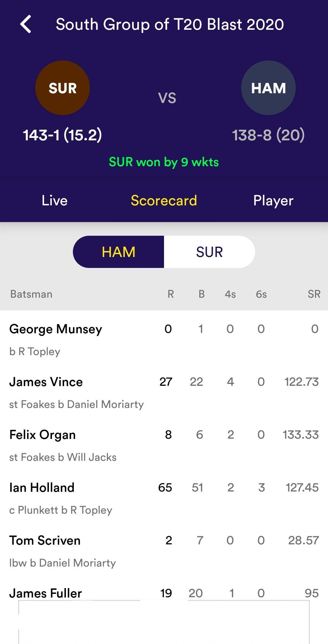Tap the HAM team badge circle
The image size is (328, 644).
point(268,88)
